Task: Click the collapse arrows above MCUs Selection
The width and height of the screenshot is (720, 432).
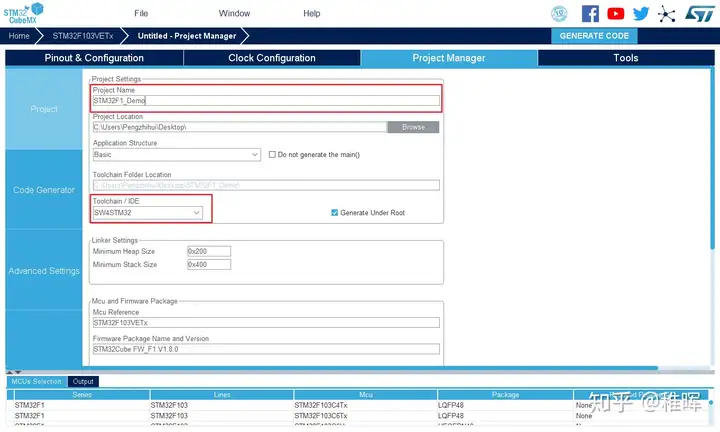Action: point(14,372)
